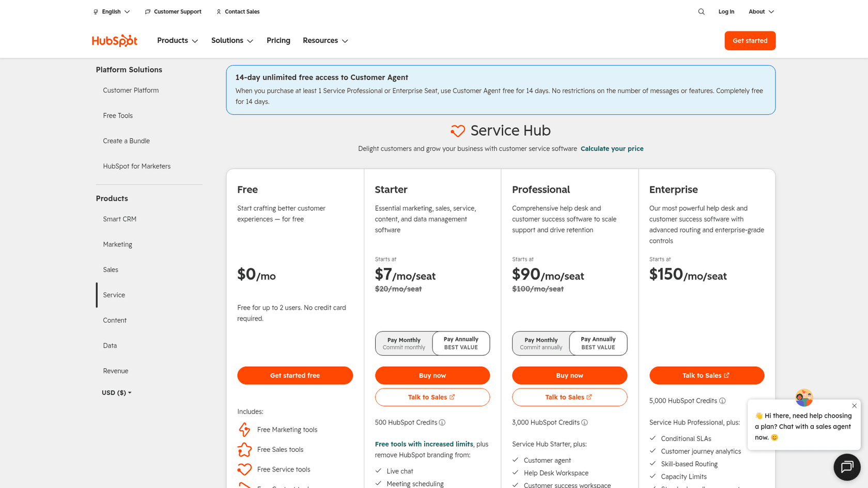868x488 pixels.
Task: Click the Customer Support chat icon
Action: click(148, 11)
